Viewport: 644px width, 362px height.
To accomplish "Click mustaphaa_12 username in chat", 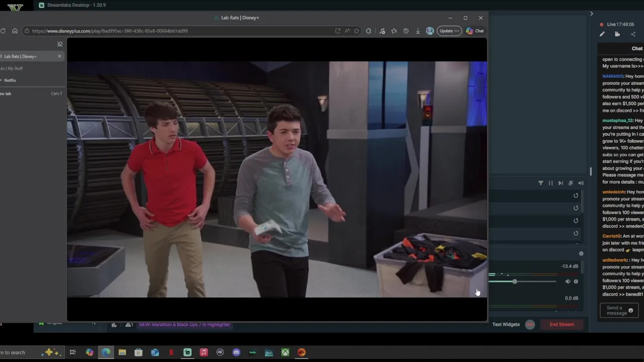I will pyautogui.click(x=617, y=121).
